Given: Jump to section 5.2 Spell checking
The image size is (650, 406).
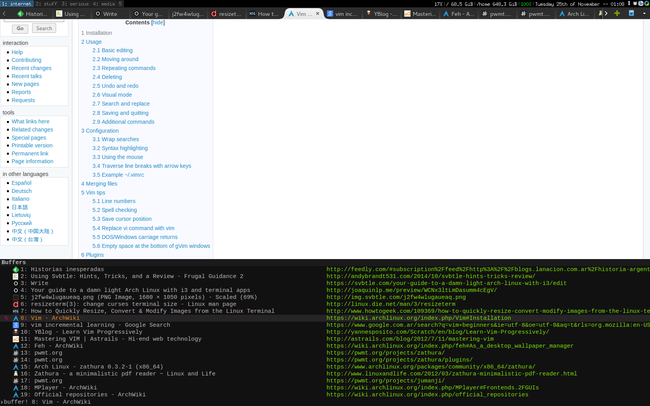Looking at the screenshot, I should (x=114, y=210).
